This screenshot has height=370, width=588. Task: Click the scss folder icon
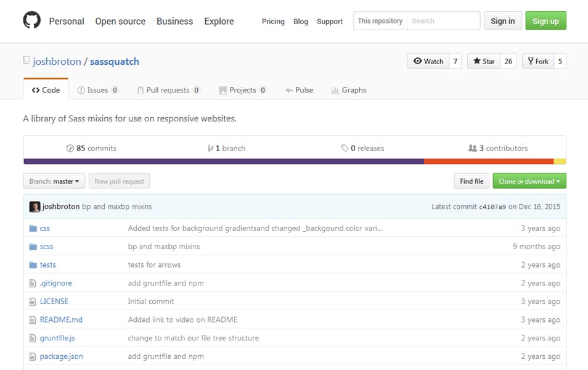coord(33,247)
